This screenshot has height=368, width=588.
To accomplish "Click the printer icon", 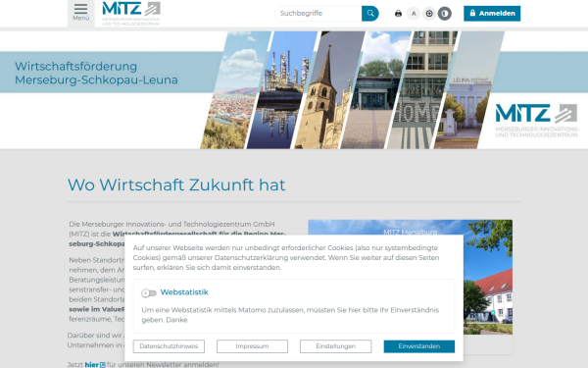I will (x=398, y=14).
